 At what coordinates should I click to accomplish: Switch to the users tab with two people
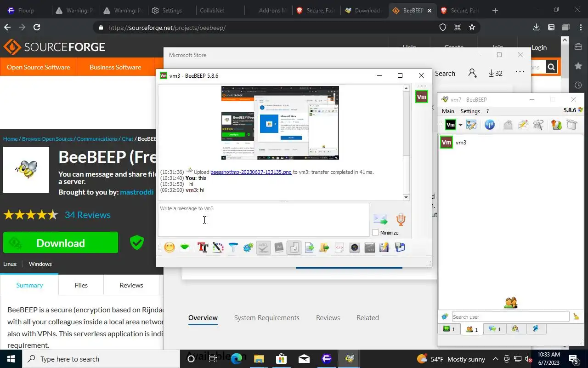point(472,329)
